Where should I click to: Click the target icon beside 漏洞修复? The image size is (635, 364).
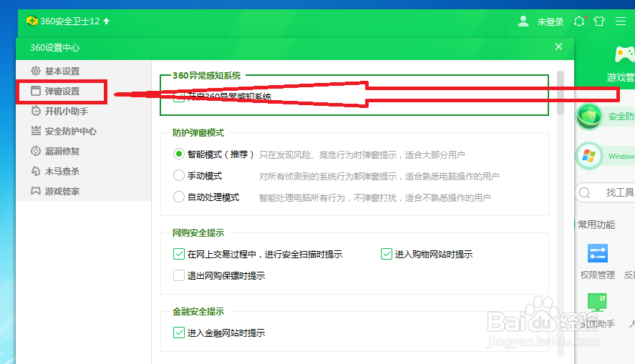pyautogui.click(x=36, y=151)
